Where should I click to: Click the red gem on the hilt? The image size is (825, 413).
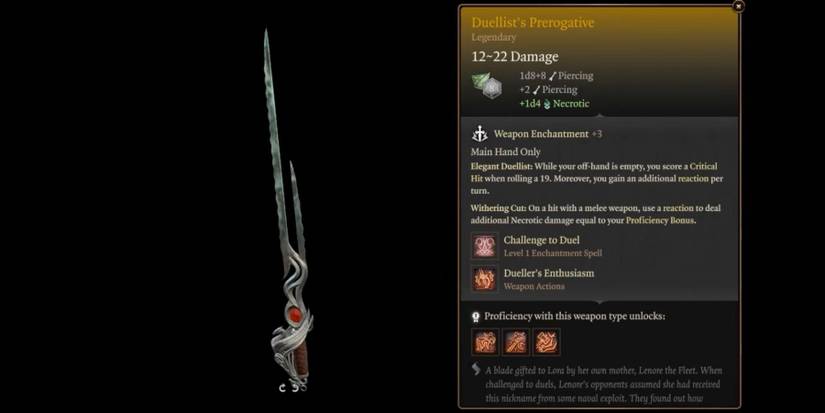(x=295, y=315)
